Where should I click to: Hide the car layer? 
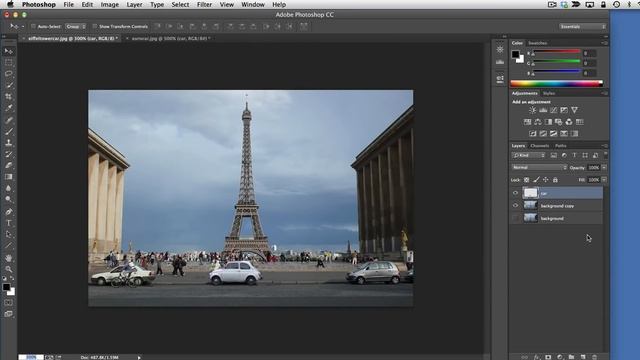coord(516,193)
